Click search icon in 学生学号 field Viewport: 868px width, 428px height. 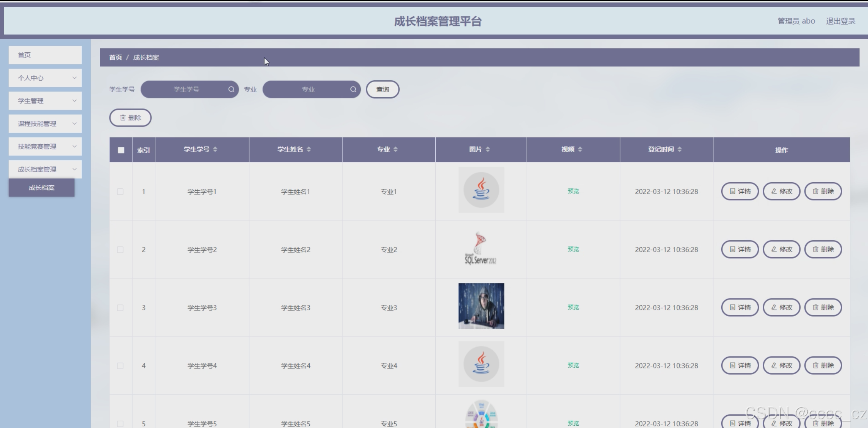[x=231, y=89]
